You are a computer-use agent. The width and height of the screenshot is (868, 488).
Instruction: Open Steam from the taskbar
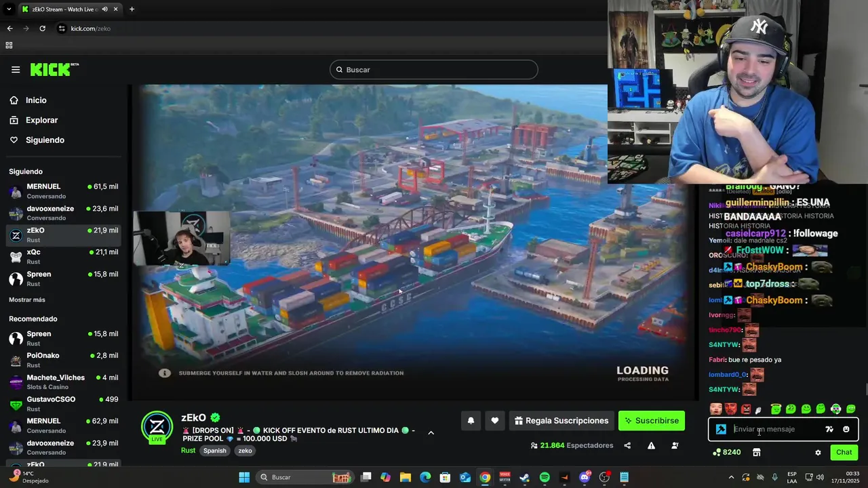525,477
